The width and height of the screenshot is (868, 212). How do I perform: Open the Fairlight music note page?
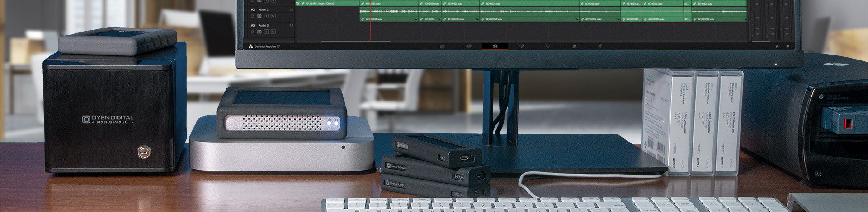574,46
